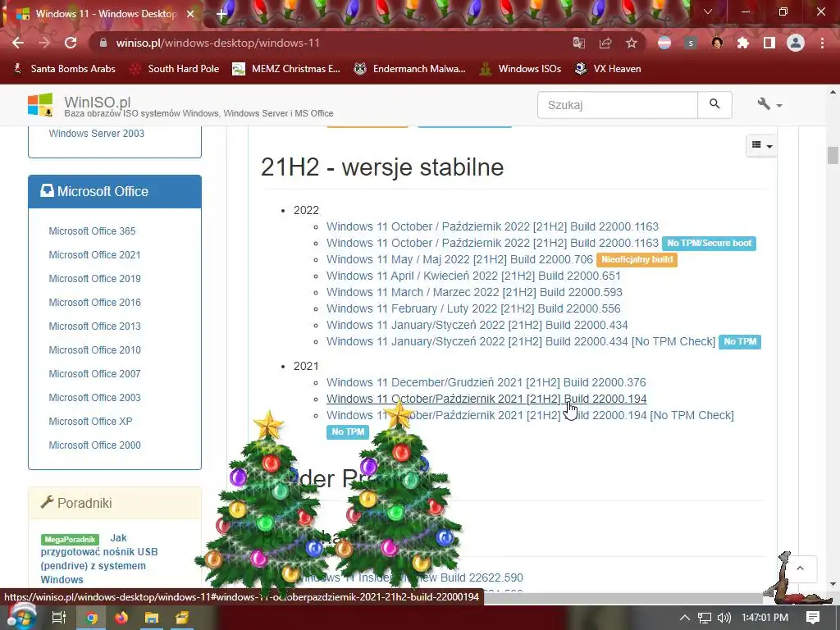Open October 2021 build with No TPM Check
This screenshot has width=840, height=630.
point(530,416)
